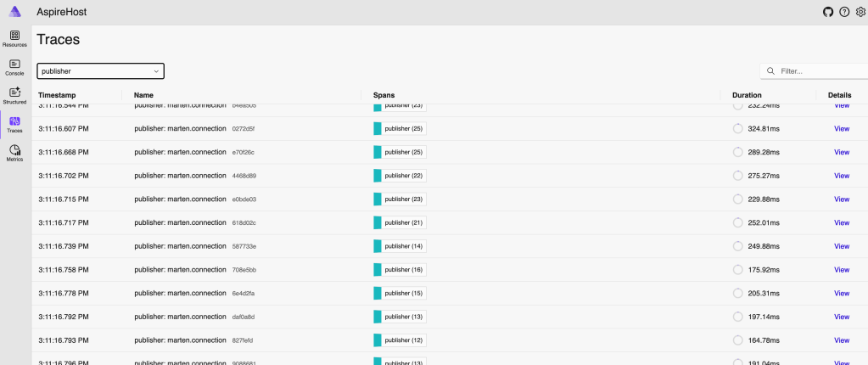Open View link for 175.92ms trace
This screenshot has height=365, width=868.
pyautogui.click(x=841, y=270)
